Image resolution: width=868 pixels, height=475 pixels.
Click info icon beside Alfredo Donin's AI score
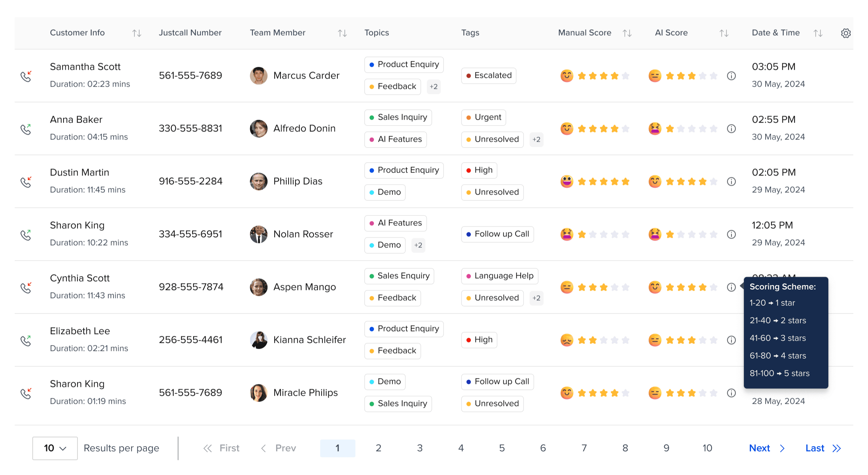tap(731, 129)
